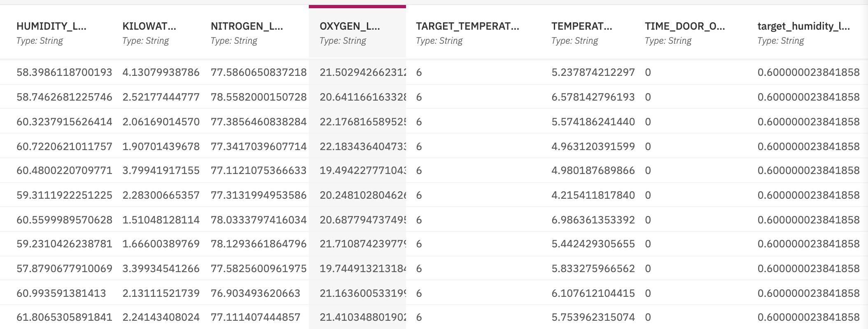Select the NITROGEN_L... column header
Screen dimensions: 868x329
[x=247, y=26]
